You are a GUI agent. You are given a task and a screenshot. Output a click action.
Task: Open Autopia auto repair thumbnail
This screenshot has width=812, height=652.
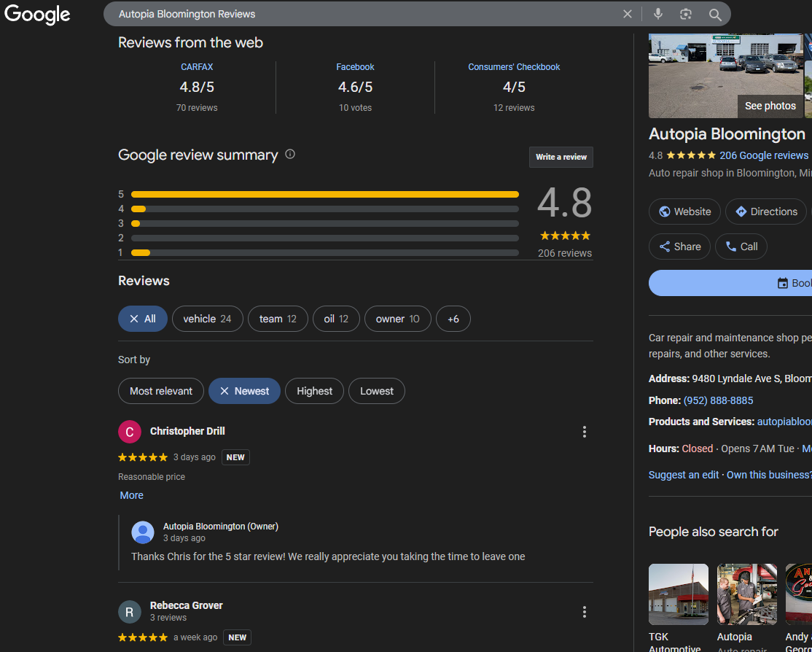pyautogui.click(x=746, y=594)
